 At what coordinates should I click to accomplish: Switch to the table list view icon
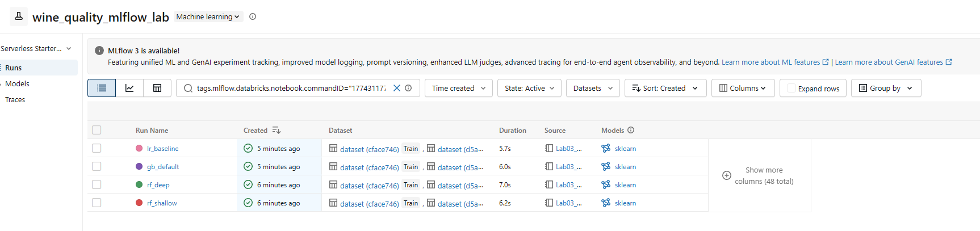coord(102,88)
